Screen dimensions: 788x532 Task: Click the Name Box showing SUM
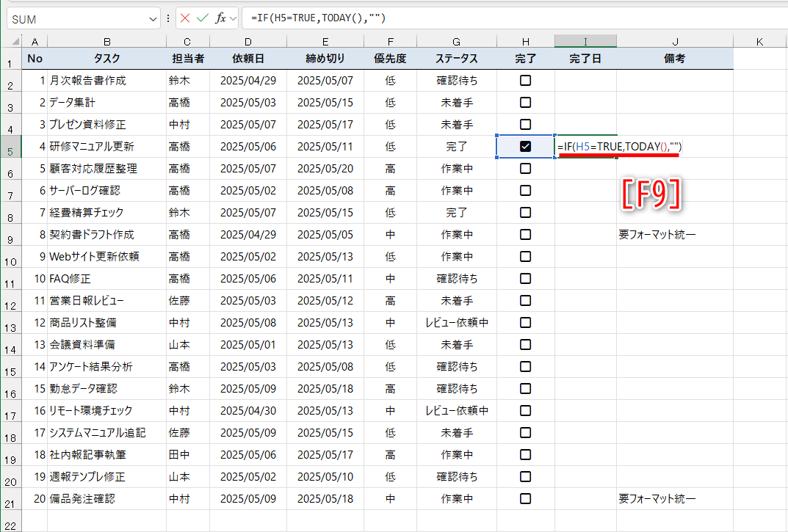78,19
